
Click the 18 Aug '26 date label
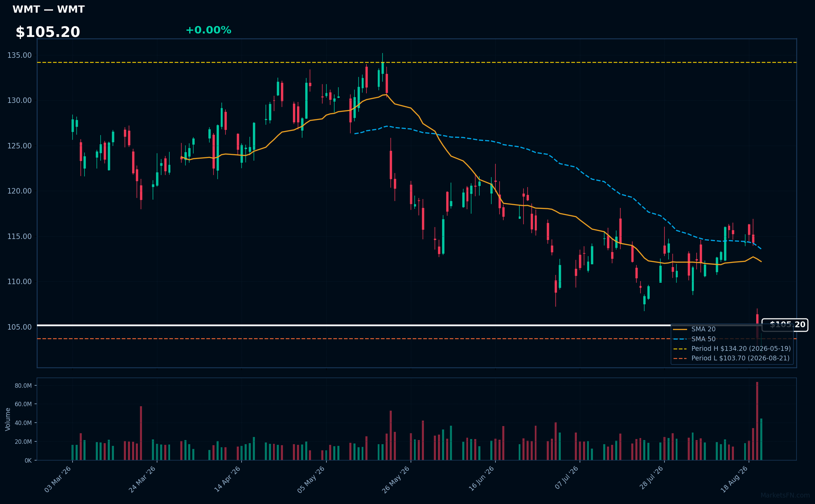pos(734,479)
